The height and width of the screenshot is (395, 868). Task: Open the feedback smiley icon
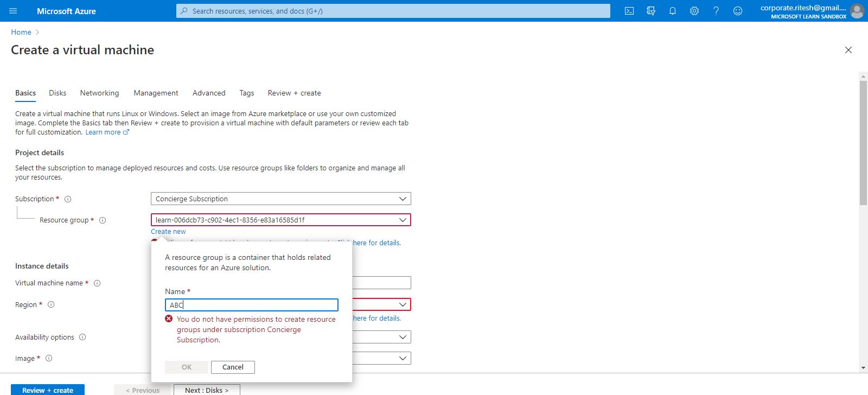(x=738, y=11)
